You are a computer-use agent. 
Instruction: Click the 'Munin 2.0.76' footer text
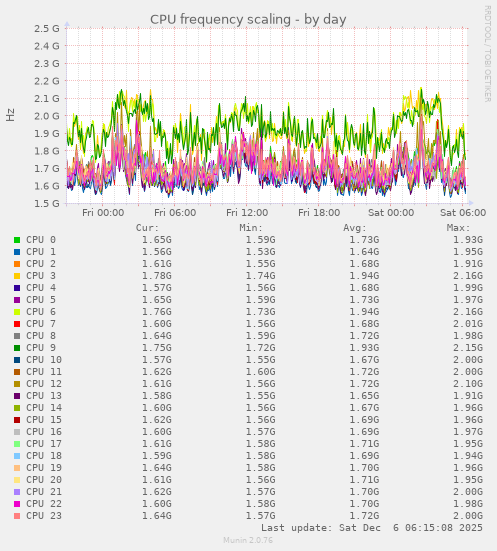click(x=248, y=540)
